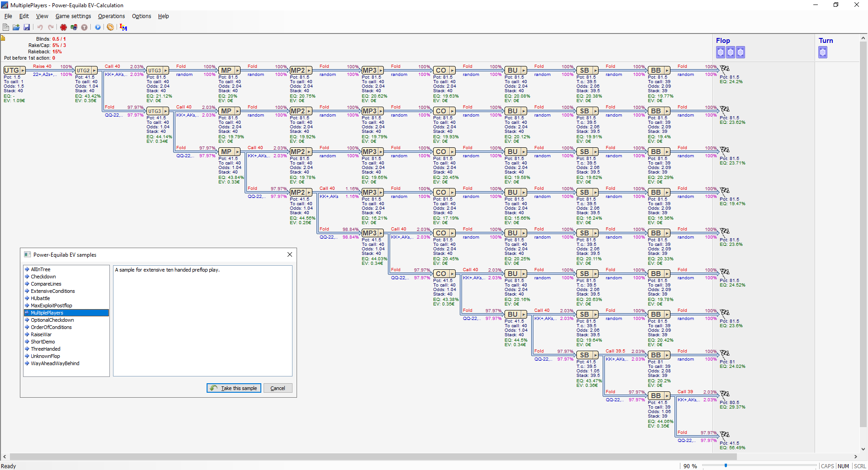Select the third Flop card
Screen dimensions: 868x470
coord(741,52)
